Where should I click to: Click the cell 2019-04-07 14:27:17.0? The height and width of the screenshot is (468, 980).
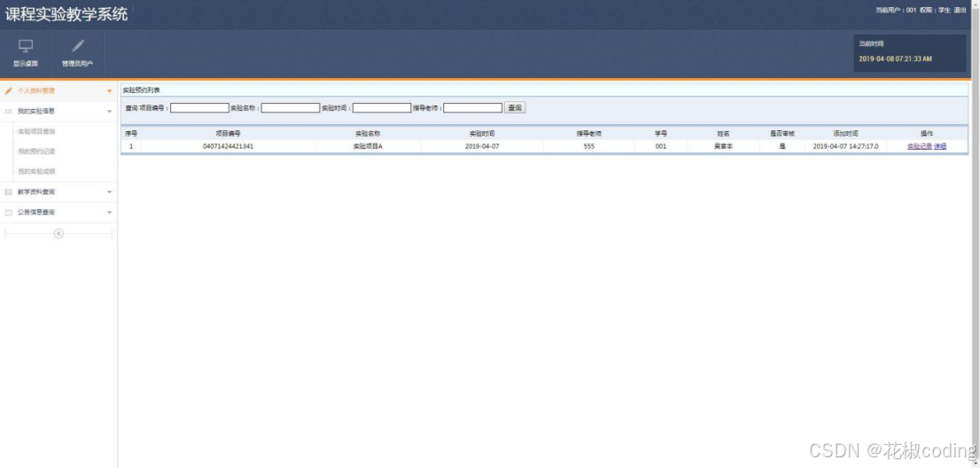[x=845, y=146]
